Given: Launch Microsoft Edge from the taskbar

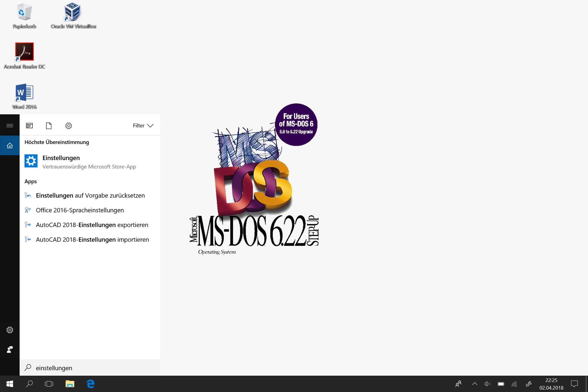Looking at the screenshot, I should tap(90, 384).
